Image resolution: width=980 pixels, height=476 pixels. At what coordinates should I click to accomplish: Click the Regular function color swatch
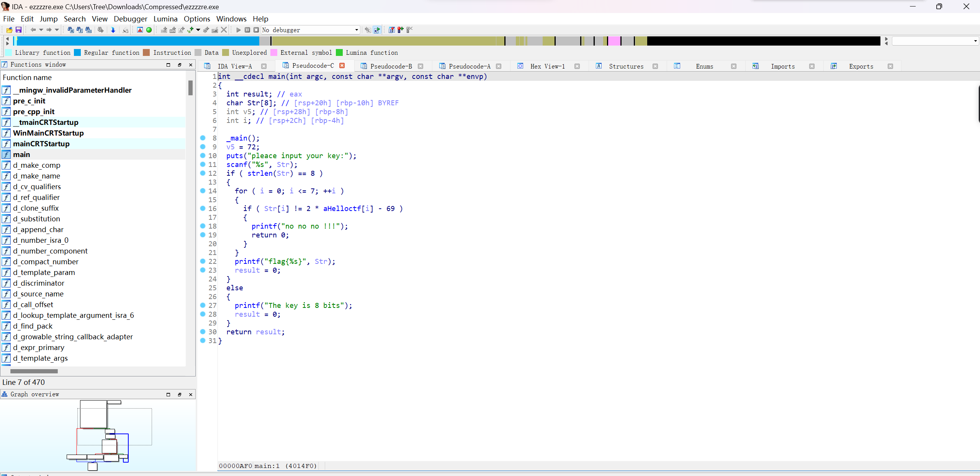[77, 52]
